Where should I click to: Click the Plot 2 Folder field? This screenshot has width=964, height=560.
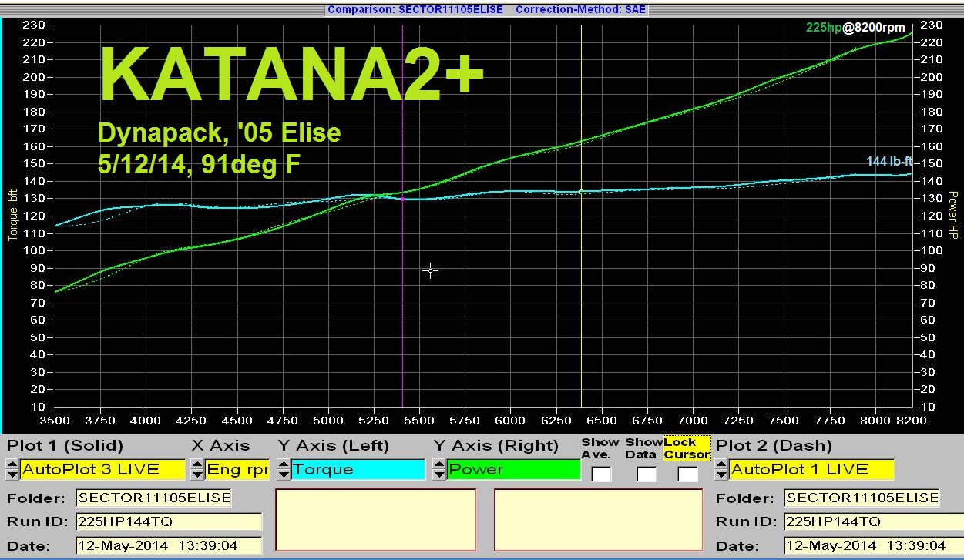(862, 498)
